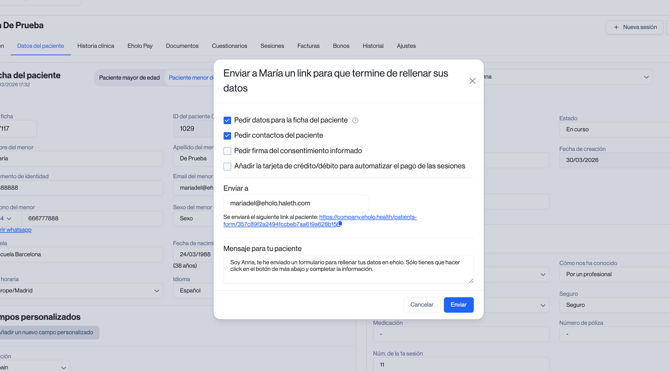Viewport: 670px width, 371px height.
Task: Switch to the Sesiones tab
Action: coord(272,46)
